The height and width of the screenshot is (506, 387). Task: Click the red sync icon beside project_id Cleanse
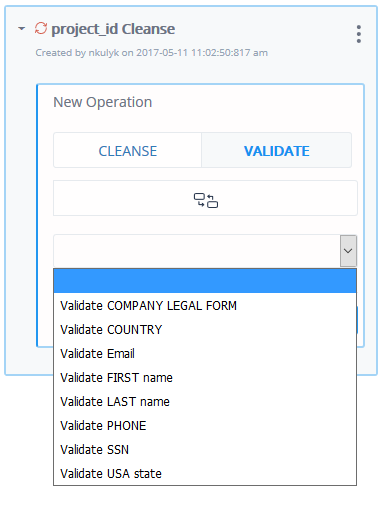pos(41,28)
